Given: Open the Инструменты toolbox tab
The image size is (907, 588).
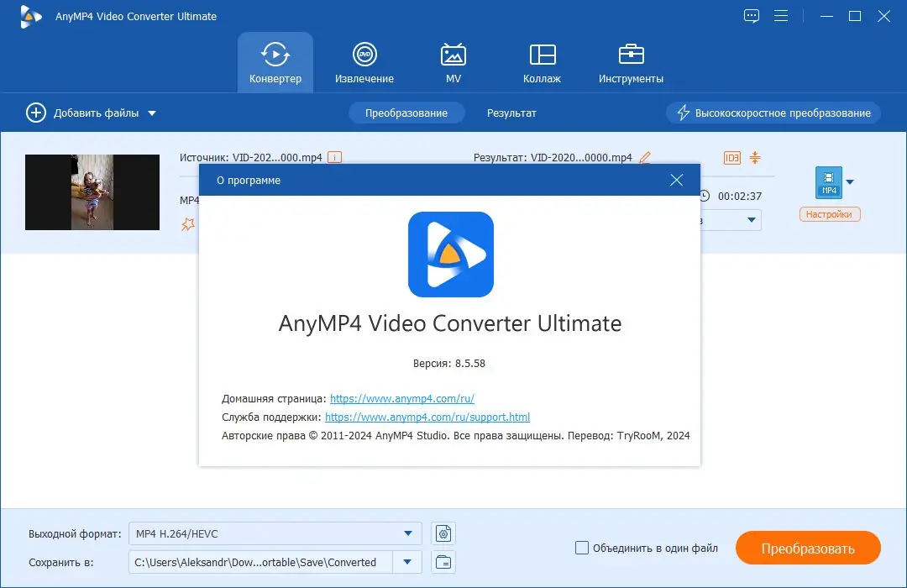Looking at the screenshot, I should (x=631, y=62).
